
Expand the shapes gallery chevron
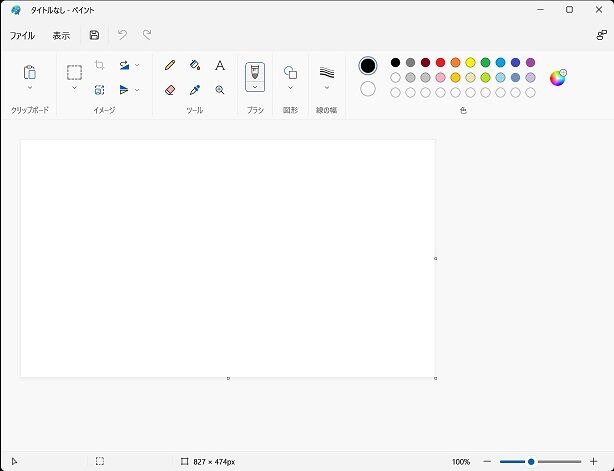[290, 88]
